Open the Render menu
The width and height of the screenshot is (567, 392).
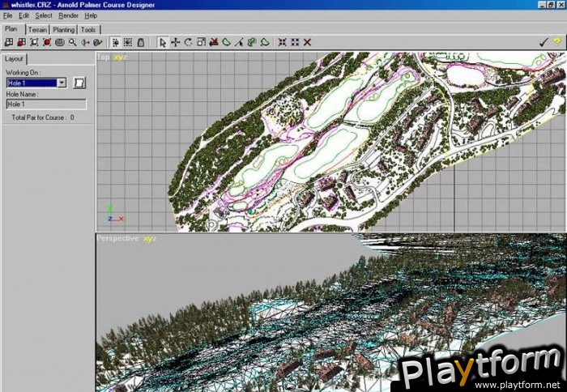68,15
